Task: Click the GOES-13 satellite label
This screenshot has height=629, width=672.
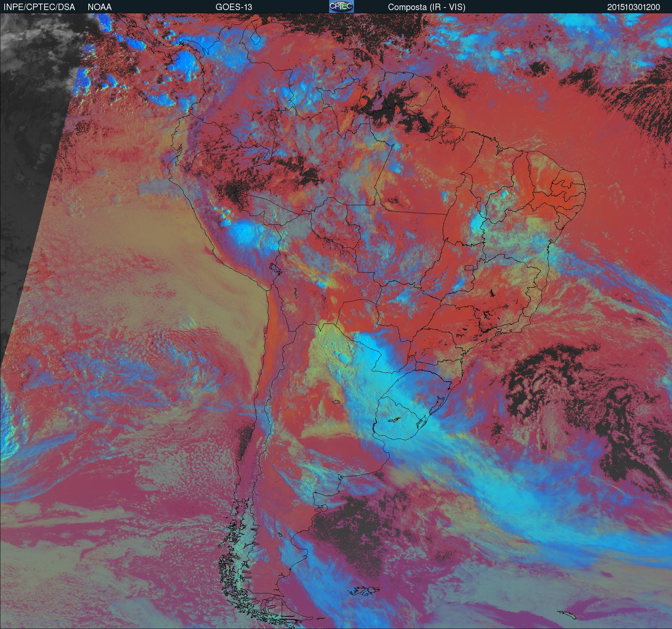Action: coord(234,7)
